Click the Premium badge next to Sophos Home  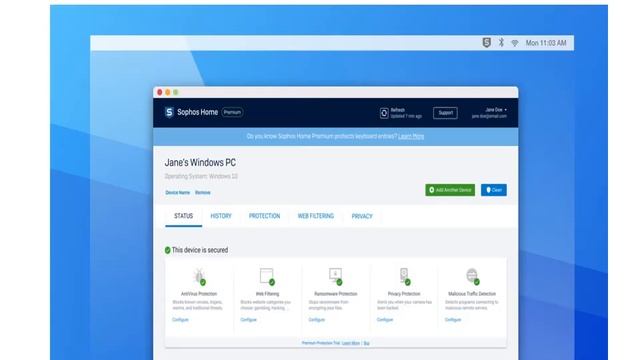point(232,112)
